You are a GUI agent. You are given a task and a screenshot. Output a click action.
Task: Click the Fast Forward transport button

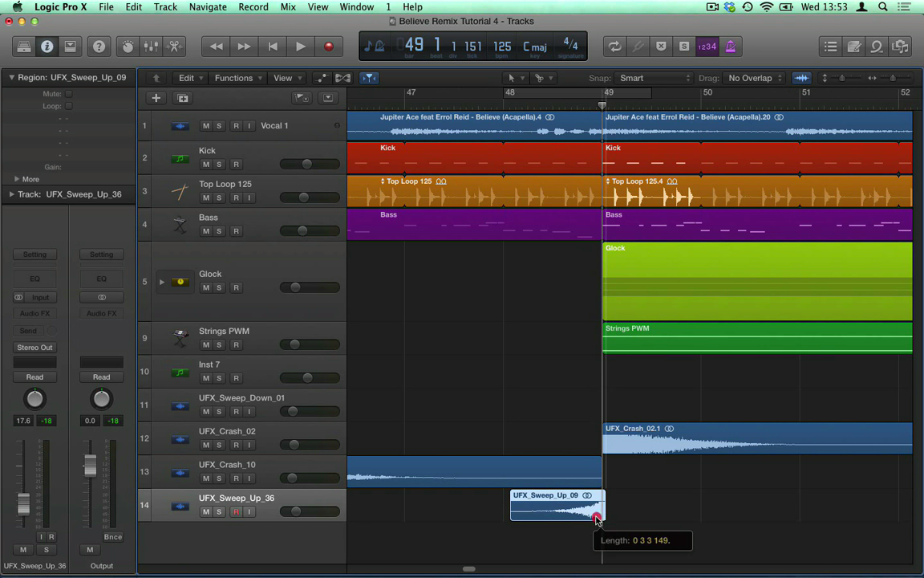244,47
